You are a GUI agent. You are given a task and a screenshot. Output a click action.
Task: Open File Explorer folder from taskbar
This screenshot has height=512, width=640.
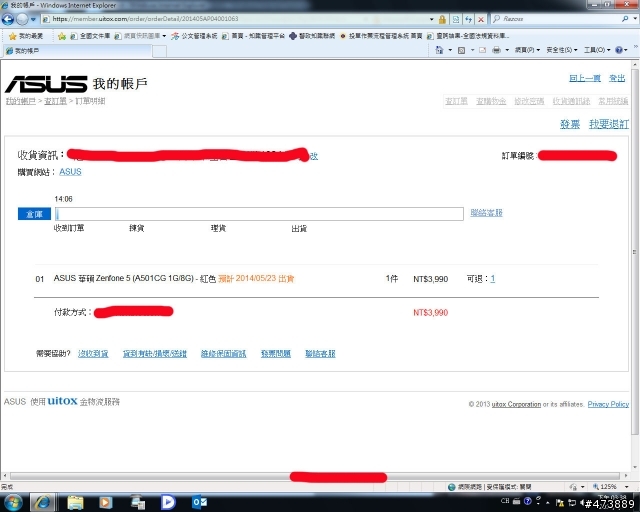click(x=75, y=503)
